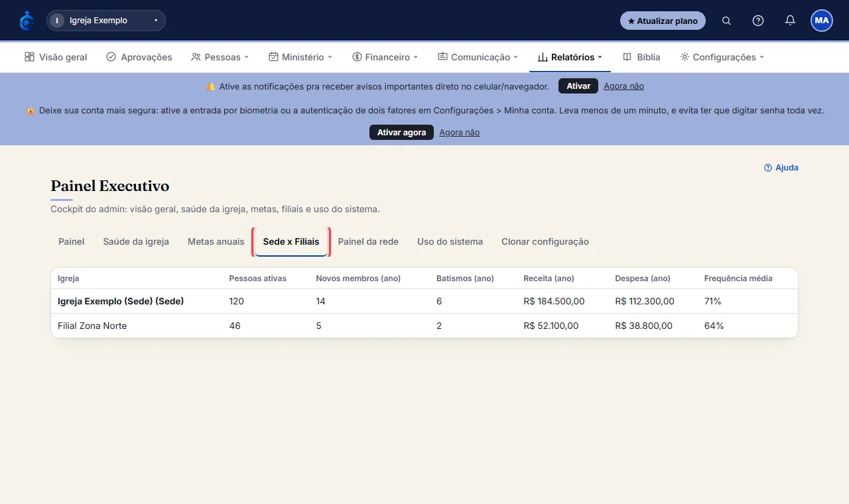Switch to the Uso do sistema tab
Viewport: 849px width, 504px height.
450,242
